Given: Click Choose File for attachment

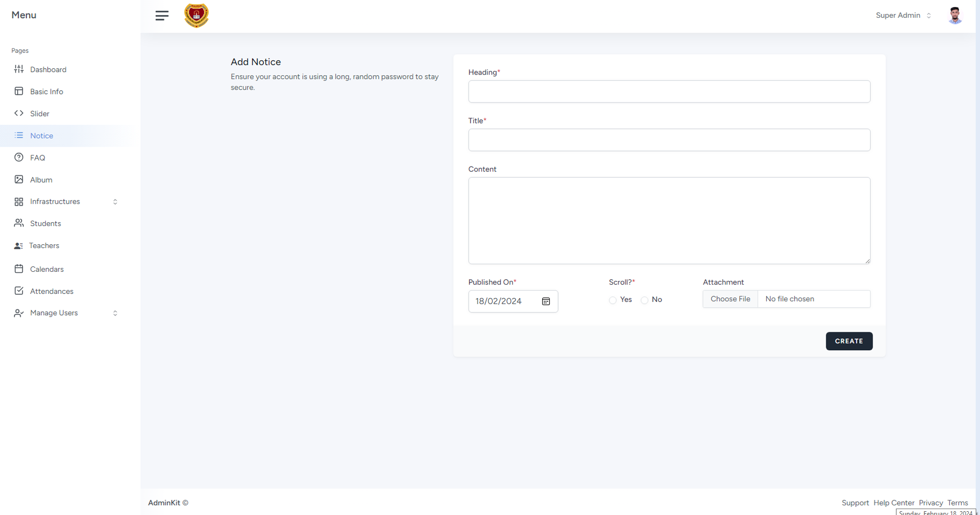Looking at the screenshot, I should tap(730, 299).
